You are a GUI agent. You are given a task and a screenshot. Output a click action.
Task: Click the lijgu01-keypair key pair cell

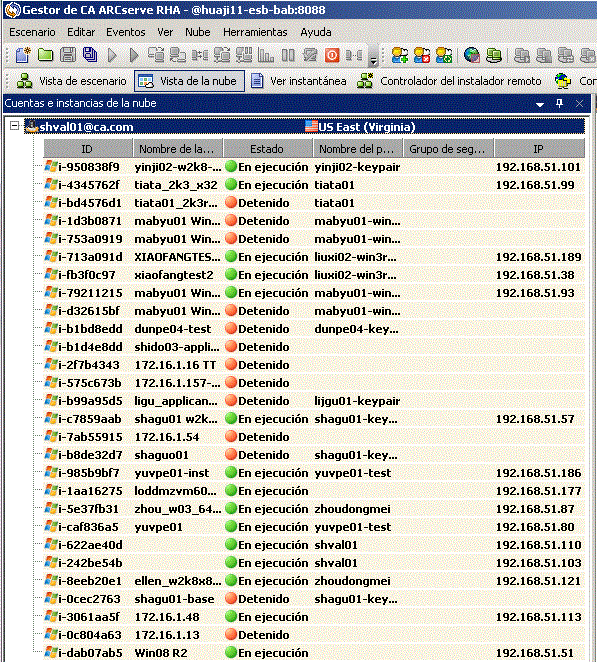357,401
